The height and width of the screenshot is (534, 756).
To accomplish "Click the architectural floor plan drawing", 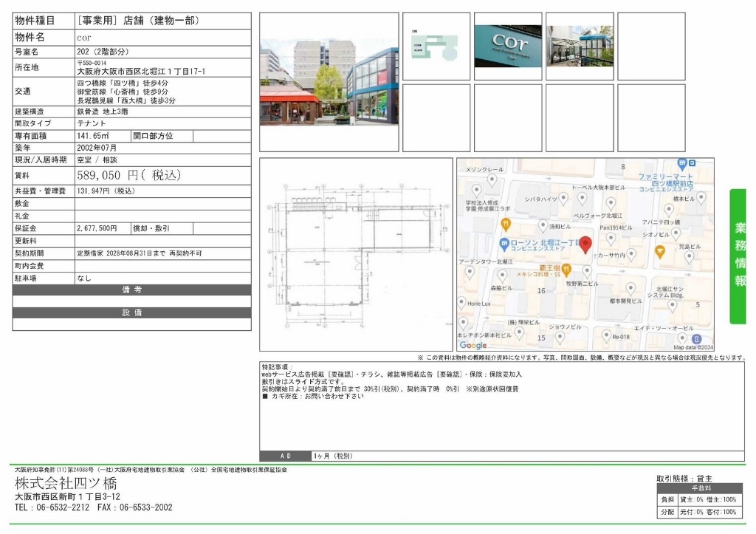I will pos(358,255).
